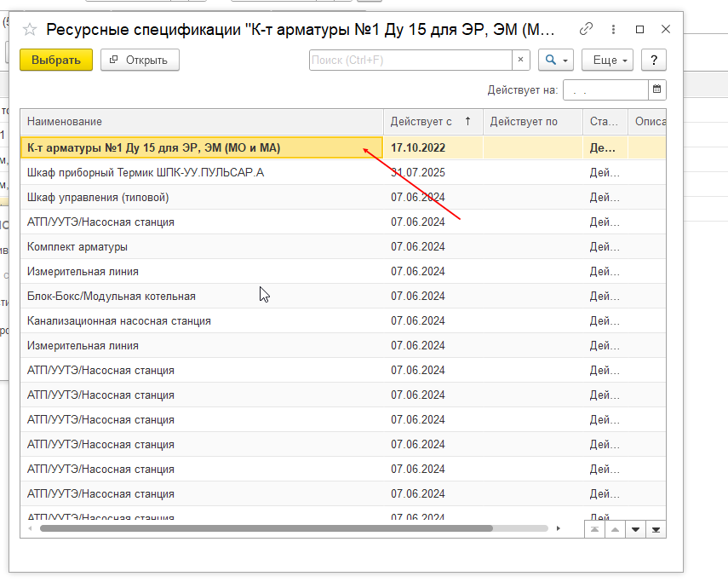The image size is (728, 588).
Task: Click the truncated Ста… column header
Action: (x=605, y=122)
